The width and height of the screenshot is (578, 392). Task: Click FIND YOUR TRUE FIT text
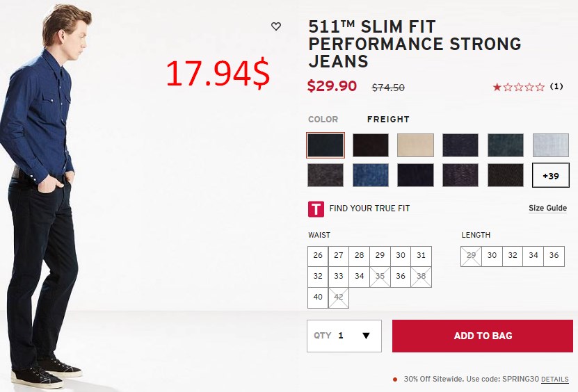[x=369, y=208]
